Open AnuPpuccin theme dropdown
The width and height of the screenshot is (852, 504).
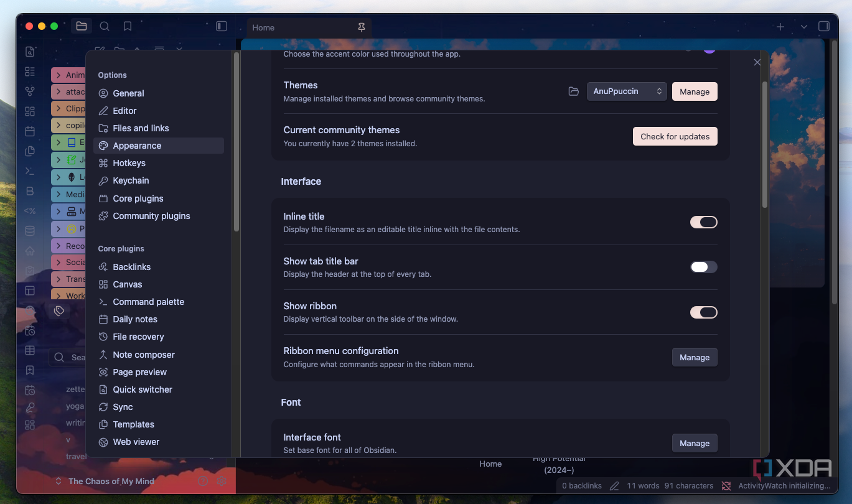627,91
